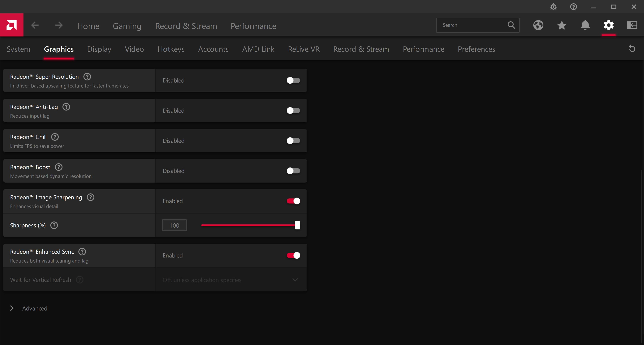Click the search magnifier icon
Image resolution: width=644 pixels, height=345 pixels.
(511, 25)
